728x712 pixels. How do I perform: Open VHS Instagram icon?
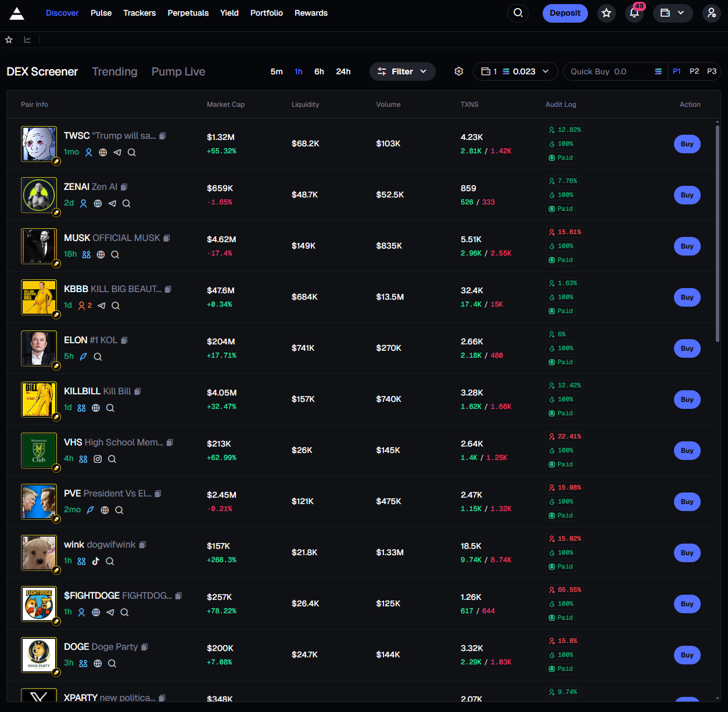pos(98,459)
